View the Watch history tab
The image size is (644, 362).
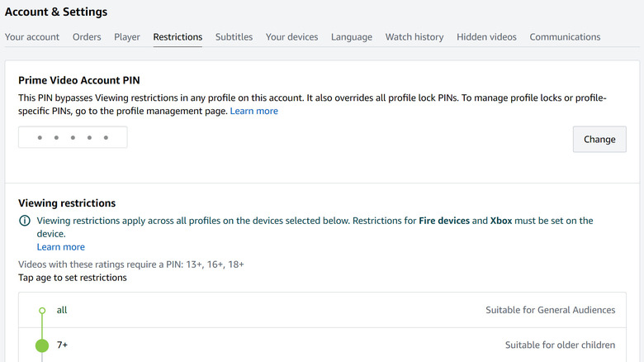(414, 37)
